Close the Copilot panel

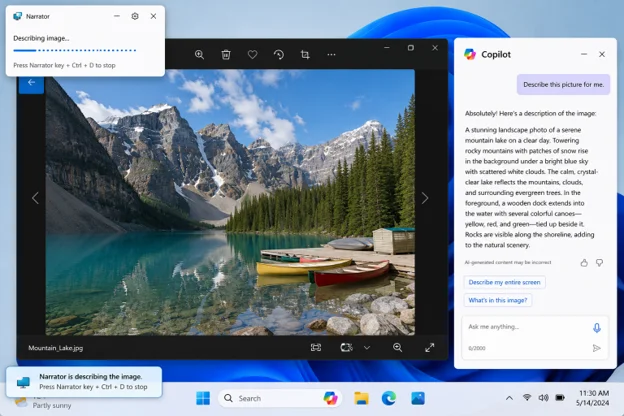[x=602, y=54]
